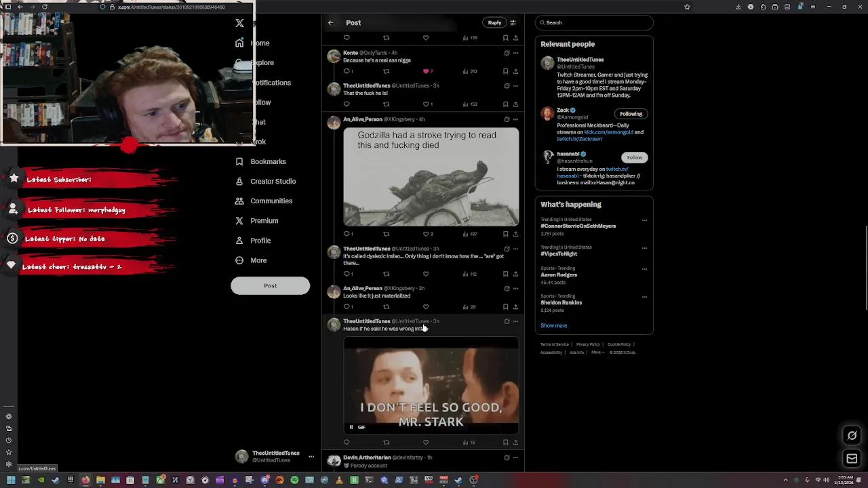868x488 pixels.
Task: Click the Reply button in the header
Action: 494,22
